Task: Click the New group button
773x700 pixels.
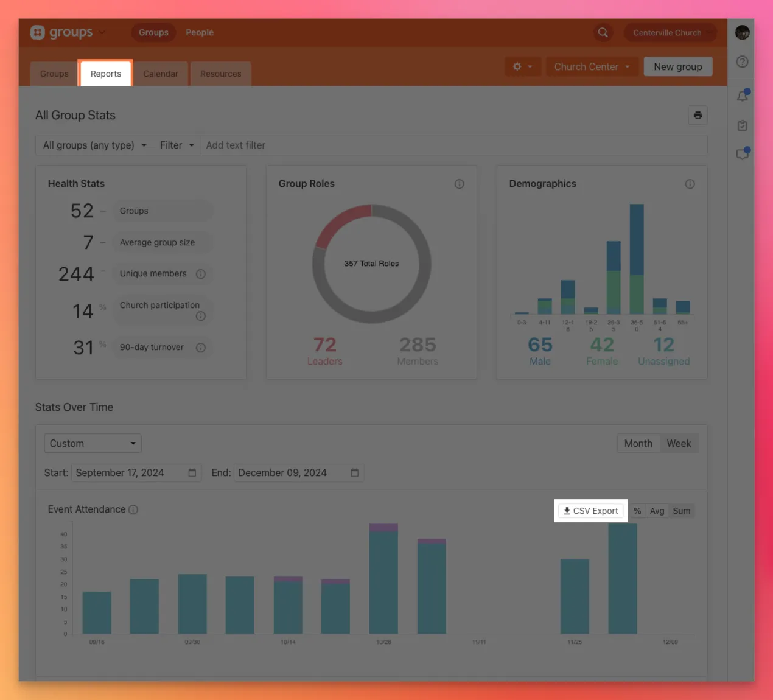Action: [x=677, y=67]
